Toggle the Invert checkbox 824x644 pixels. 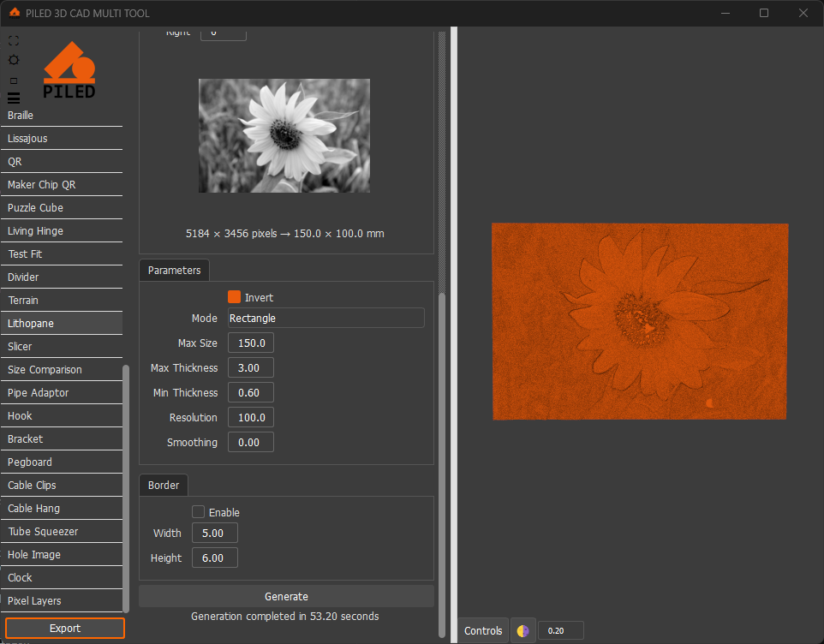coord(235,297)
